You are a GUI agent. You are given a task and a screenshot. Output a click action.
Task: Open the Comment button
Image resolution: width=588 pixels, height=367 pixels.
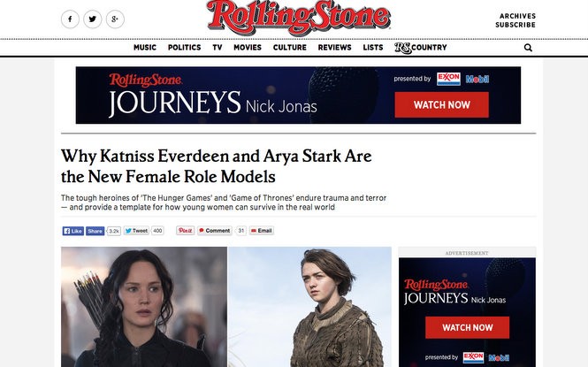click(215, 231)
